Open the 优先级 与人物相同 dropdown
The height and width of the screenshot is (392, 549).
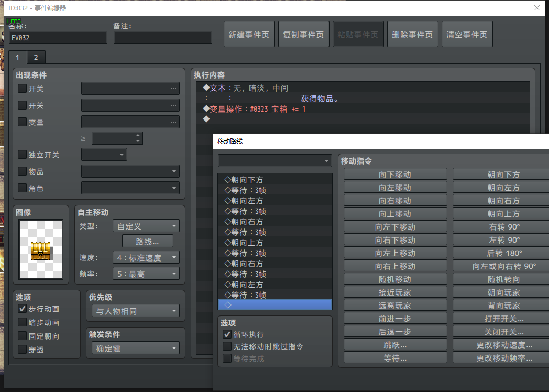(x=136, y=311)
